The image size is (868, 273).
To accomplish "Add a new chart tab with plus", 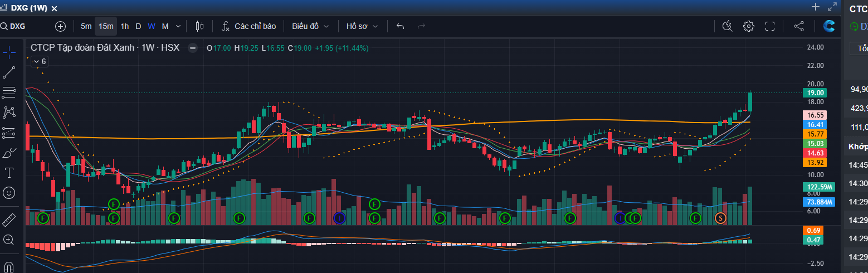I will click(x=816, y=7).
